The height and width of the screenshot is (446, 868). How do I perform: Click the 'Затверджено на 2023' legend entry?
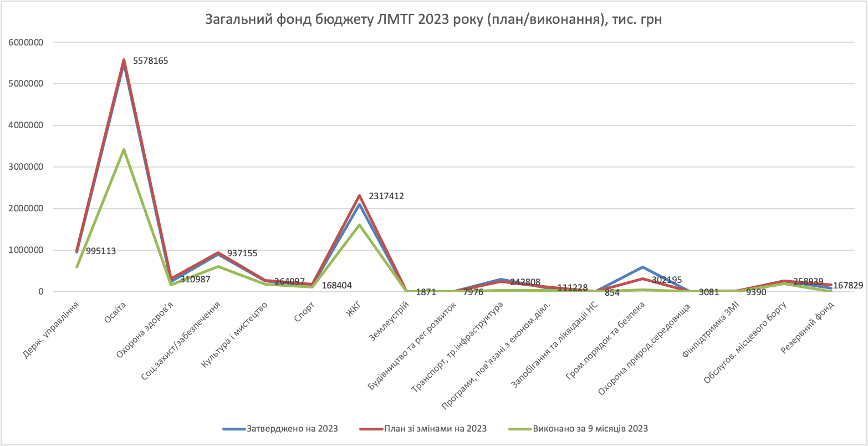(280, 429)
